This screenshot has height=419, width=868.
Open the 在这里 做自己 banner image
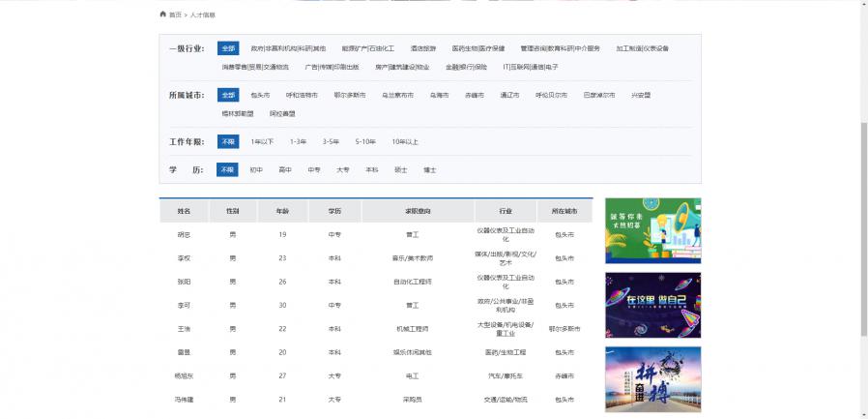point(652,305)
